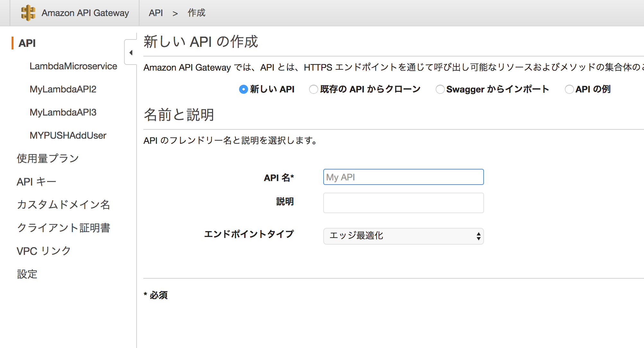Click the エンドポイントタイプ label
The width and height of the screenshot is (644, 348).
pyautogui.click(x=249, y=234)
